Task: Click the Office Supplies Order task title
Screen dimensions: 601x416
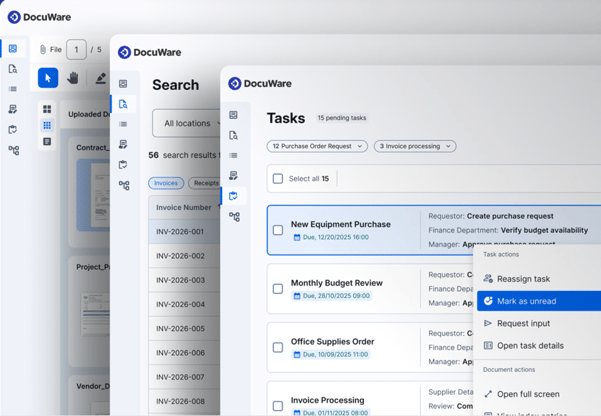Action: [x=332, y=342]
